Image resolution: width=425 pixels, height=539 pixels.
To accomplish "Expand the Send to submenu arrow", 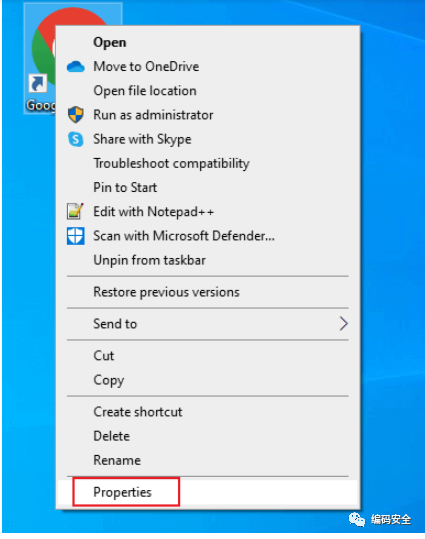I will [343, 323].
